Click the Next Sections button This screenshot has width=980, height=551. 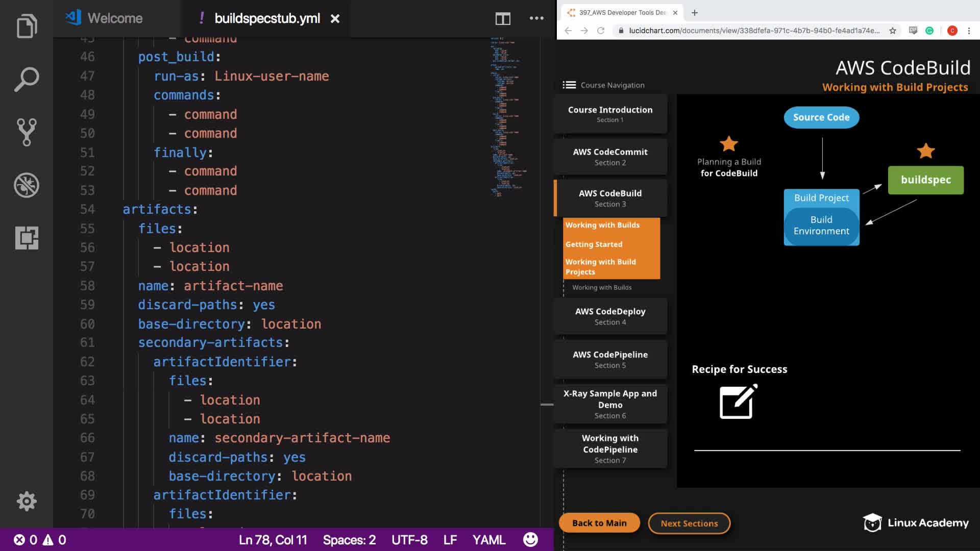[689, 523]
